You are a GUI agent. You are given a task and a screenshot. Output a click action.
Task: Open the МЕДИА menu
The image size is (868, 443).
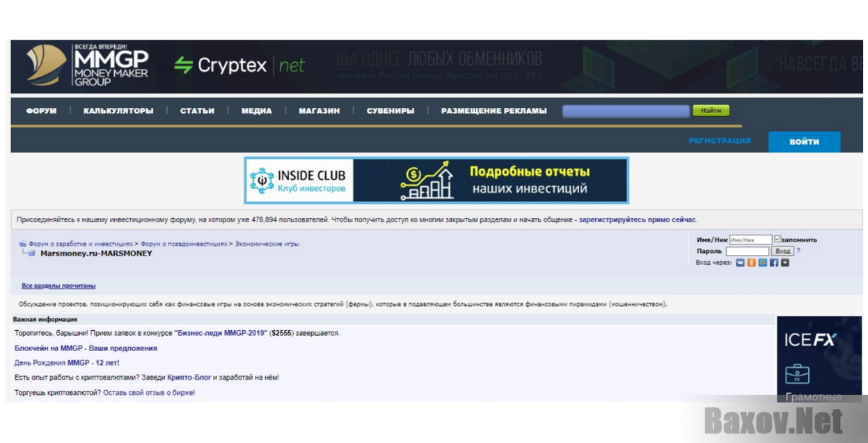pyautogui.click(x=257, y=111)
